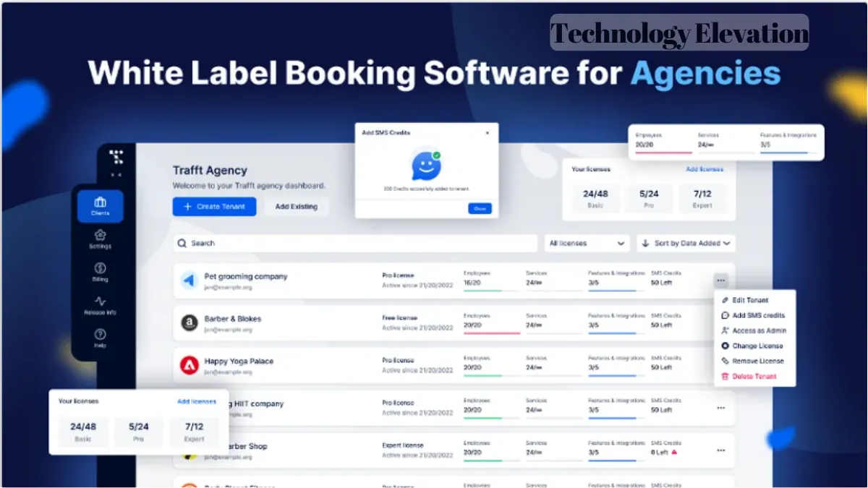Select the "Happy Yoga Palace" tenant name
Image resolution: width=868 pixels, height=488 pixels.
[x=239, y=361]
